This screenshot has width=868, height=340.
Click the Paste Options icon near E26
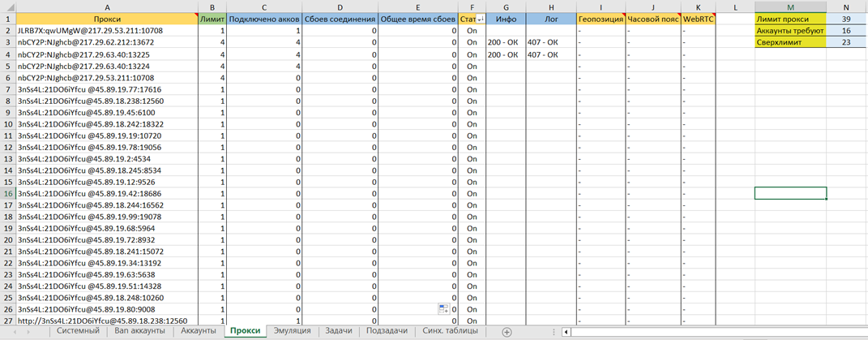443,309
